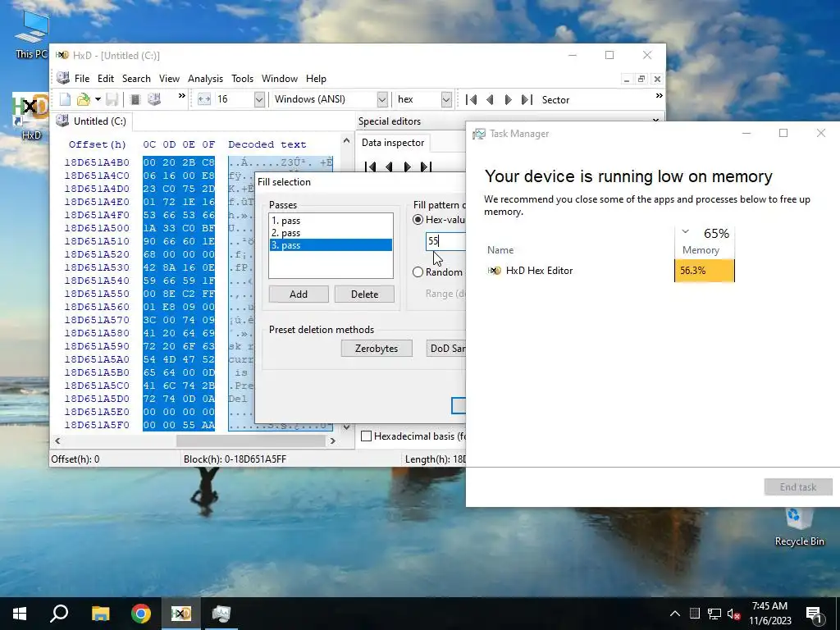The height and width of the screenshot is (630, 840).
Task: Open the Search menu
Action: click(x=136, y=79)
